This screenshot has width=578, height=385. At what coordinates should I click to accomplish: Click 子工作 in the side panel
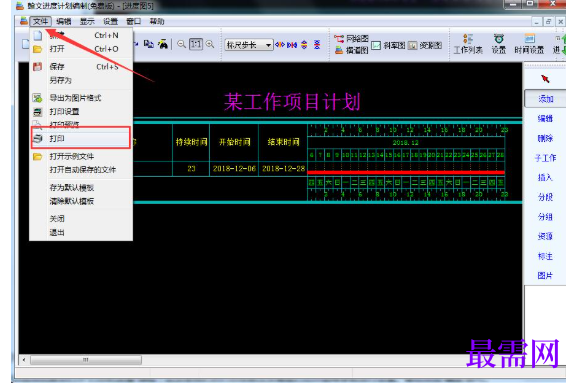545,158
